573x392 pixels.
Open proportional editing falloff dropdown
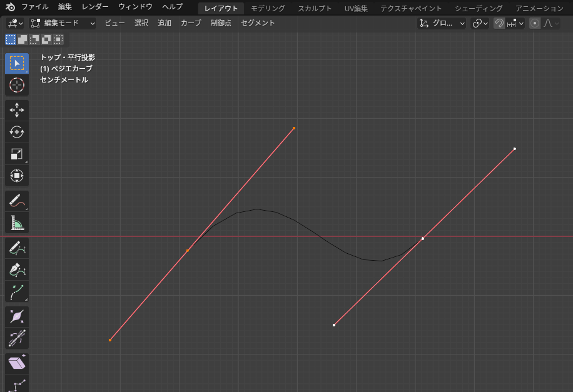551,23
